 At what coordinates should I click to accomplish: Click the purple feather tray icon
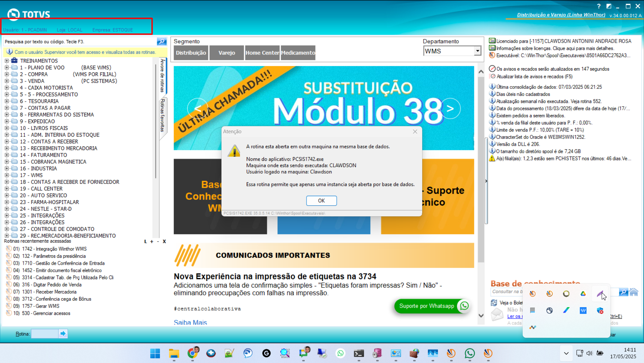600,294
